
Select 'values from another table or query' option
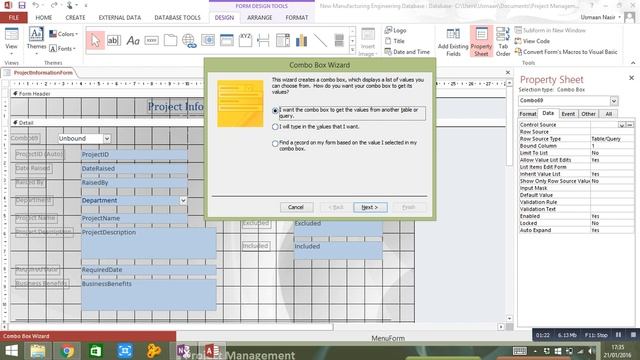coord(275,111)
